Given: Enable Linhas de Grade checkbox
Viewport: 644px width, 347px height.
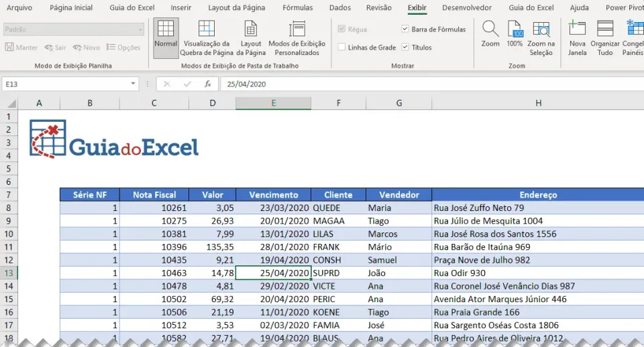Looking at the screenshot, I should coord(341,47).
